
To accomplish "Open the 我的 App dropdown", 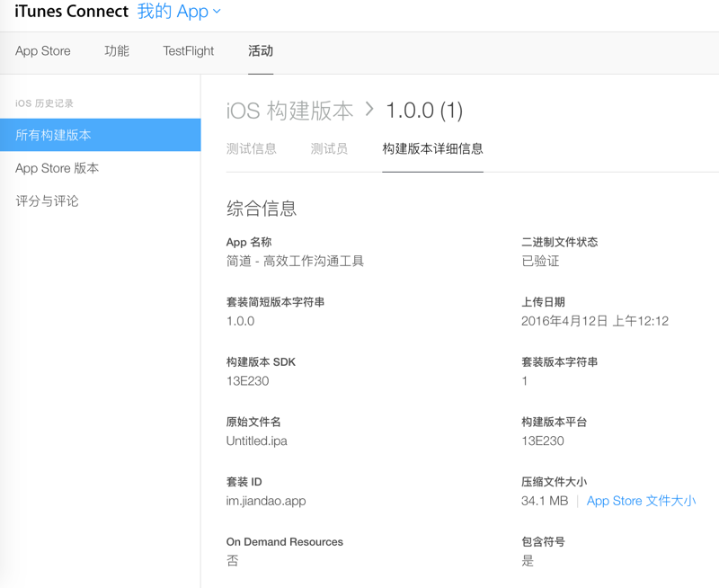I will [179, 12].
